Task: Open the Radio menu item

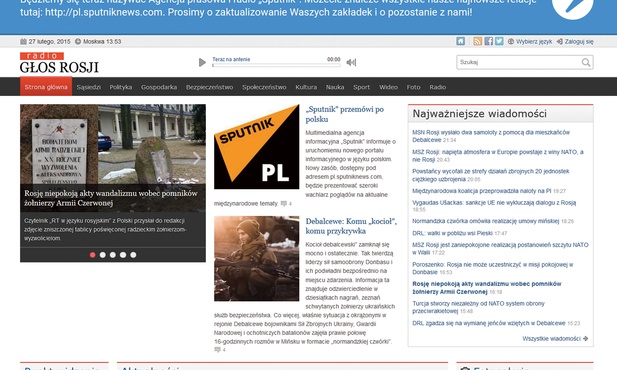Action: pos(438,87)
